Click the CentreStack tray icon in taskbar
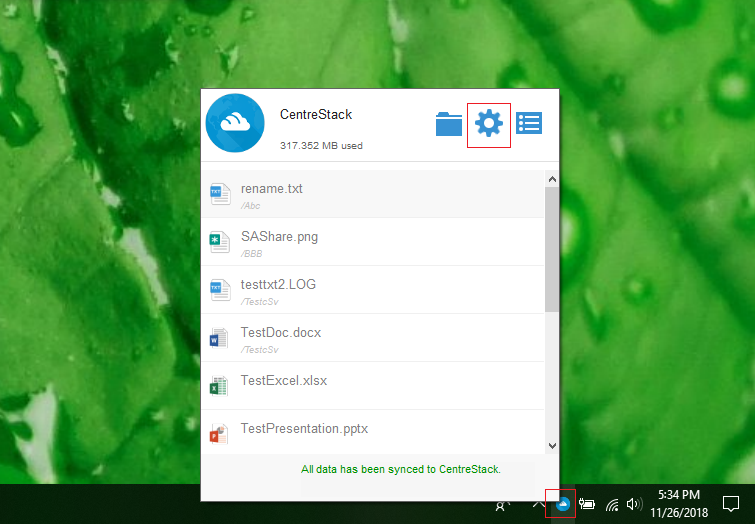 [562, 504]
